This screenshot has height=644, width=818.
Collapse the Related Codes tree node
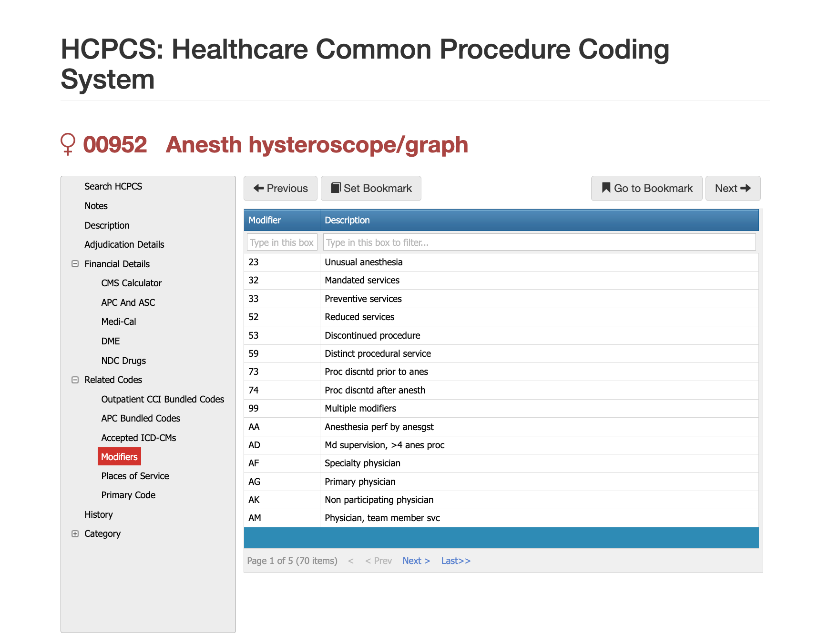click(x=75, y=380)
